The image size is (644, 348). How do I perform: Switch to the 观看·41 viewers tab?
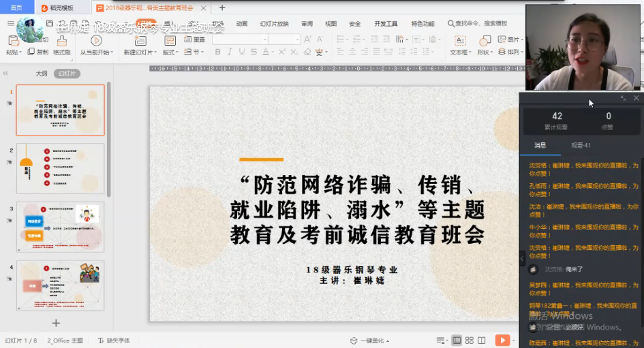coord(581,145)
